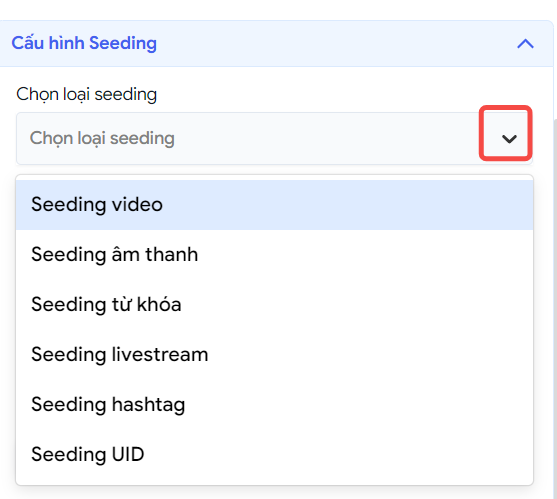Open the Chọn loại seeding combo box
Viewport: 557px width, 499px height.
click(274, 139)
